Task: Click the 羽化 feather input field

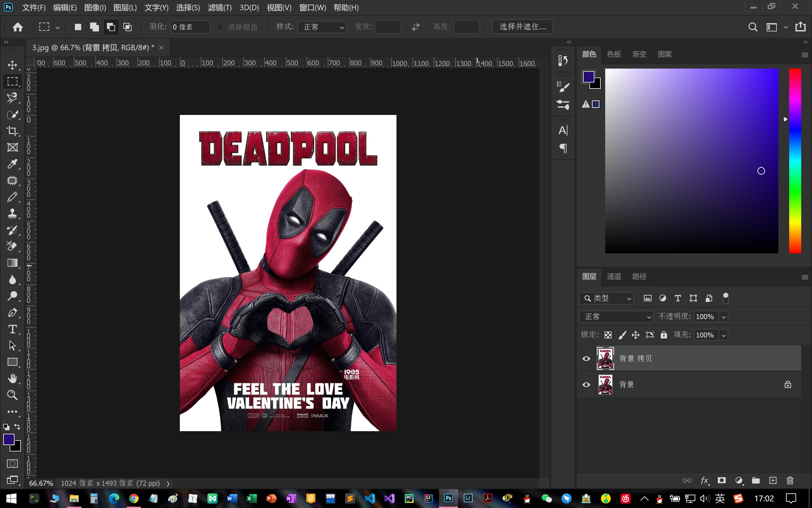Action: (190, 27)
